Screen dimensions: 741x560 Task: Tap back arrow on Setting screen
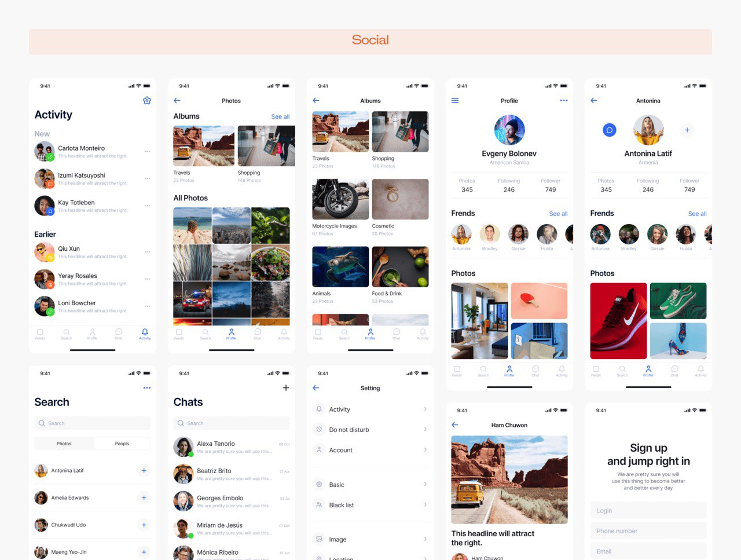[x=316, y=388]
